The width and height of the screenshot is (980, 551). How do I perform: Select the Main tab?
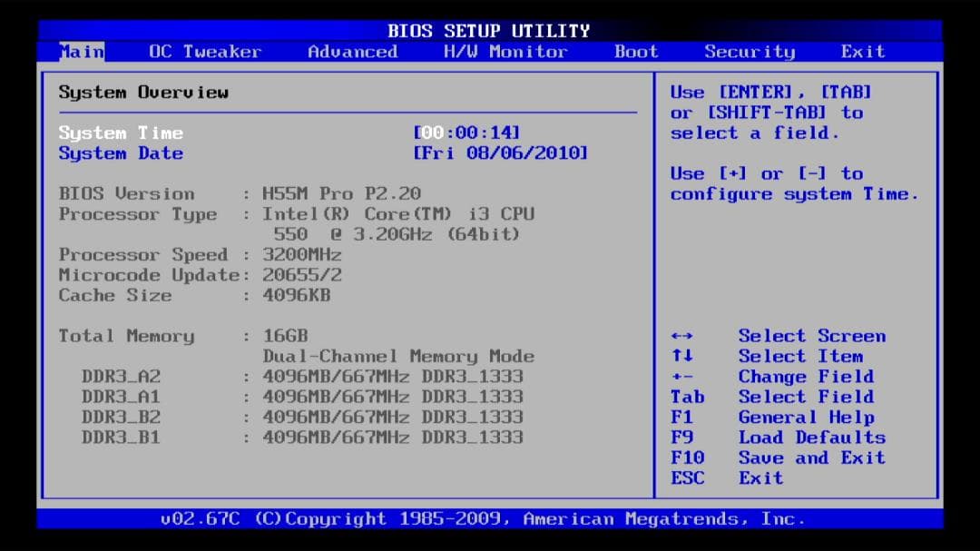click(82, 52)
